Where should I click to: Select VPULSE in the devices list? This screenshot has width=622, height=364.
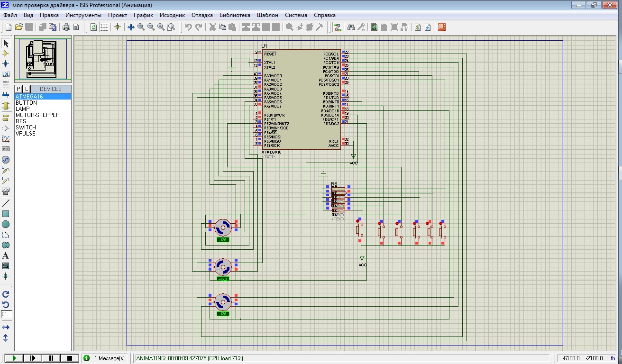(x=43, y=134)
